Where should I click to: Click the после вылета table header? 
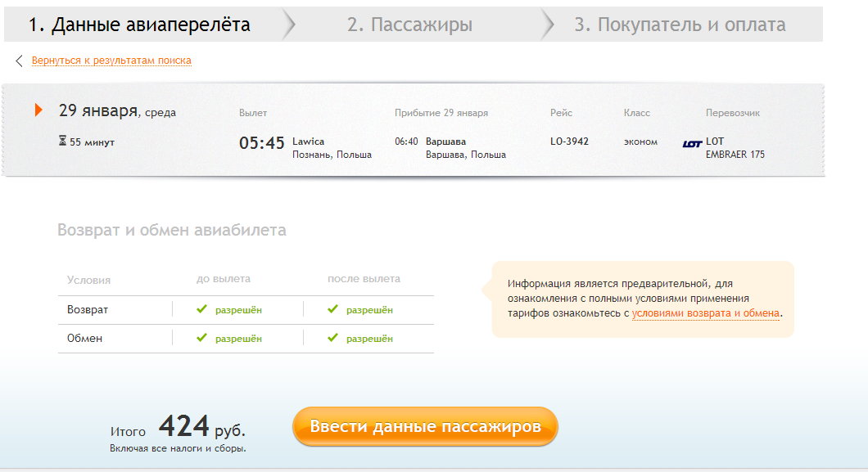pos(364,279)
